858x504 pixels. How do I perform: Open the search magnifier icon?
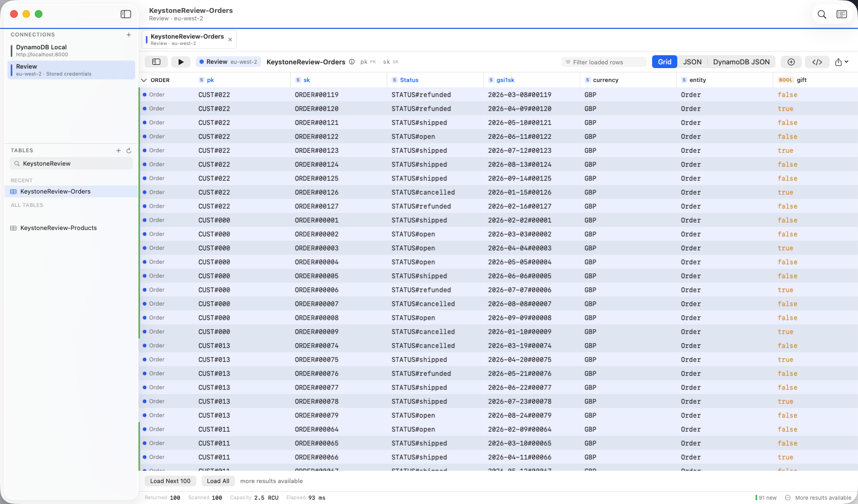(x=822, y=14)
